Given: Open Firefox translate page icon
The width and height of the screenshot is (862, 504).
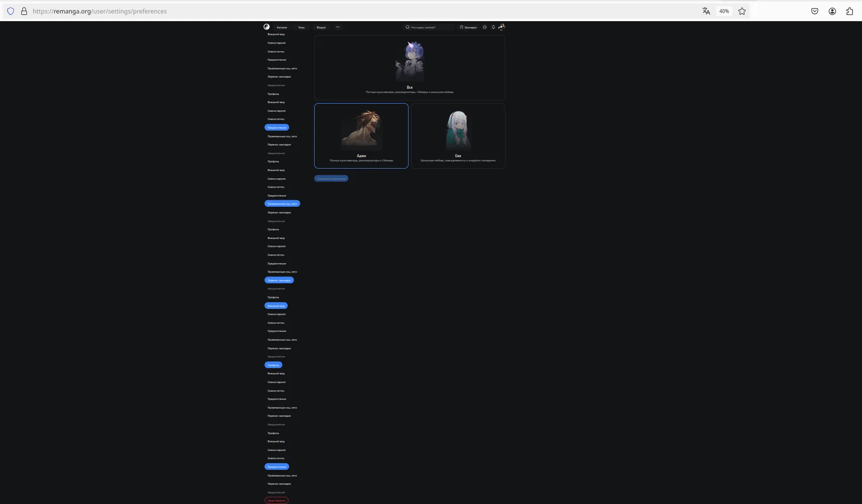Looking at the screenshot, I should pyautogui.click(x=706, y=11).
